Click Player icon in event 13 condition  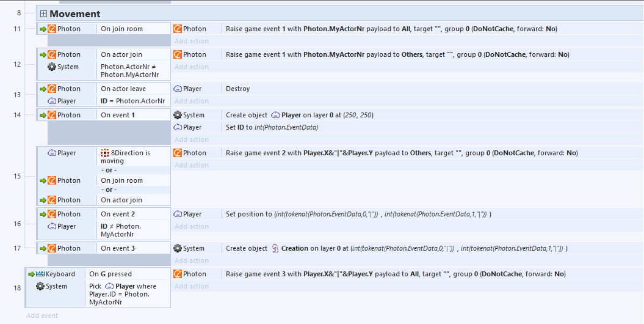[x=52, y=101]
